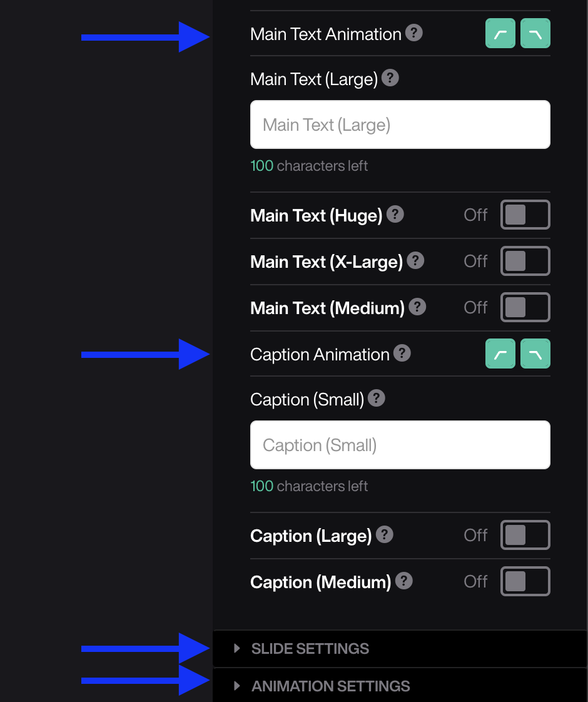Turn on Main Text (X-Large)
The image size is (588, 702).
(525, 261)
